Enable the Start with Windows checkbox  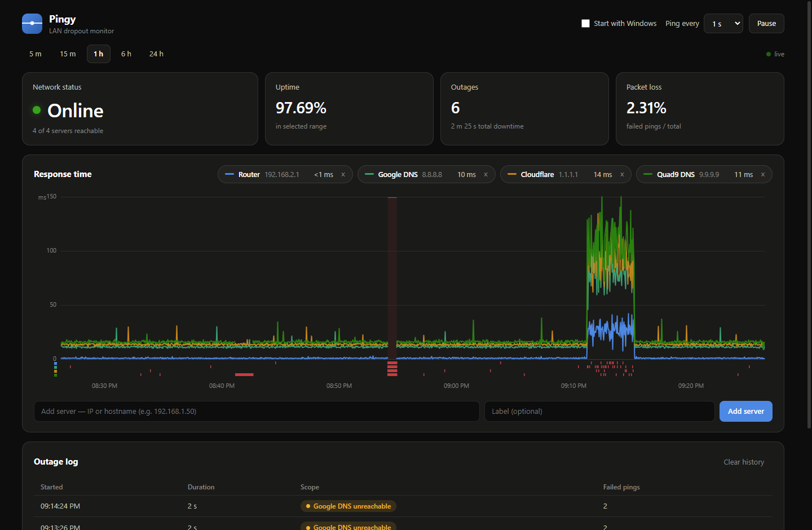585,23
